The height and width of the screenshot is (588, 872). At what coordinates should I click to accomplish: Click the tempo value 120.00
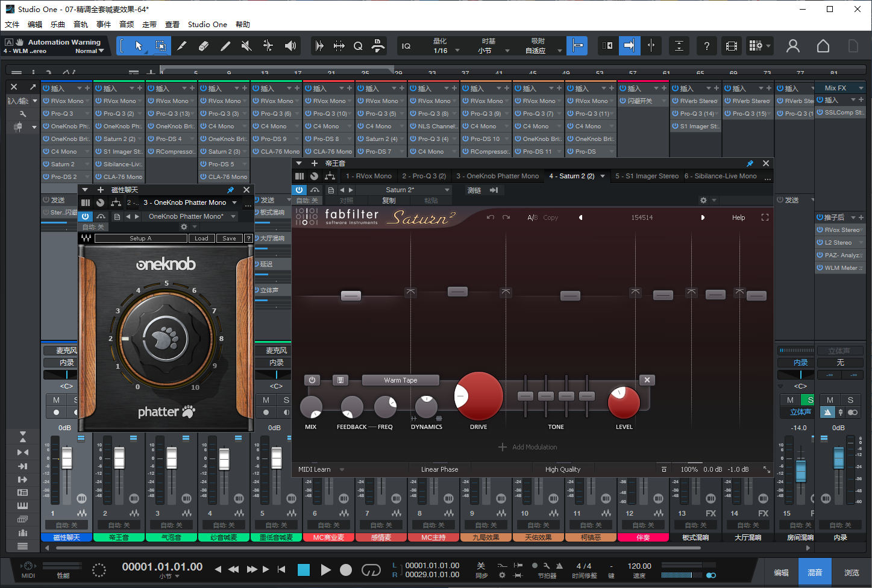tap(639, 566)
